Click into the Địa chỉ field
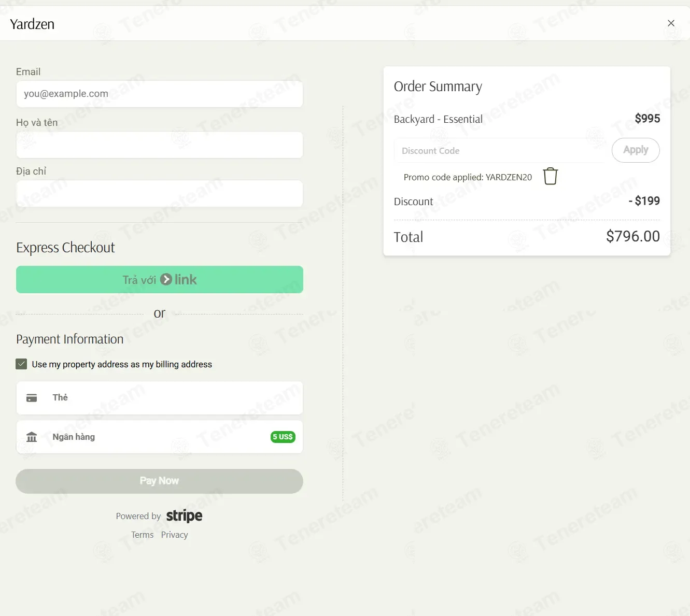 (159, 194)
